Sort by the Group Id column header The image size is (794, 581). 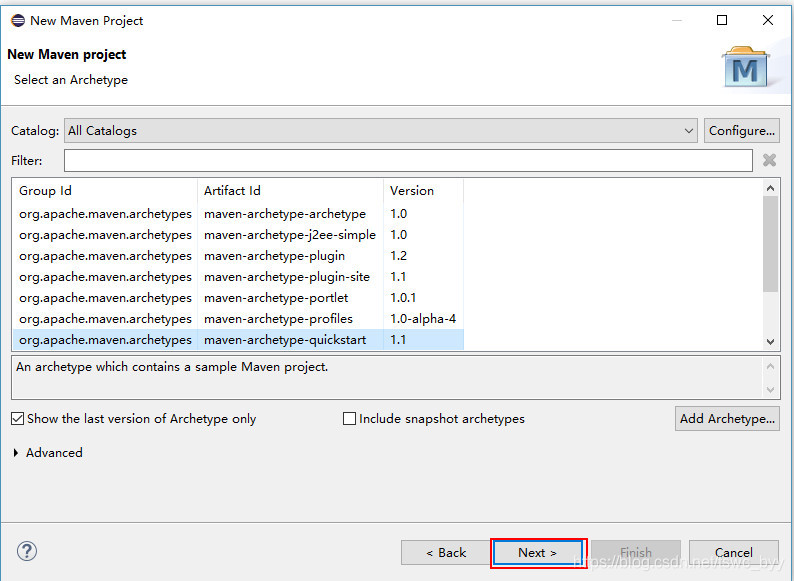pos(105,190)
